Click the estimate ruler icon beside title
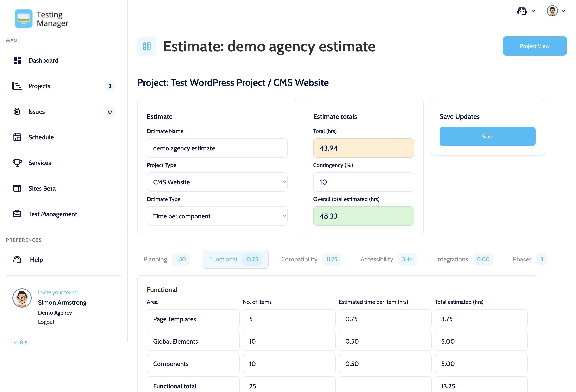576x392 pixels. [x=147, y=46]
